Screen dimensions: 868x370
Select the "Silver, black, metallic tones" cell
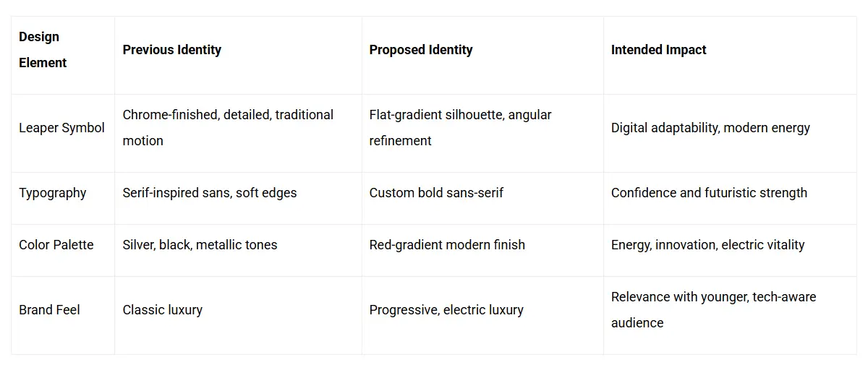(200, 245)
